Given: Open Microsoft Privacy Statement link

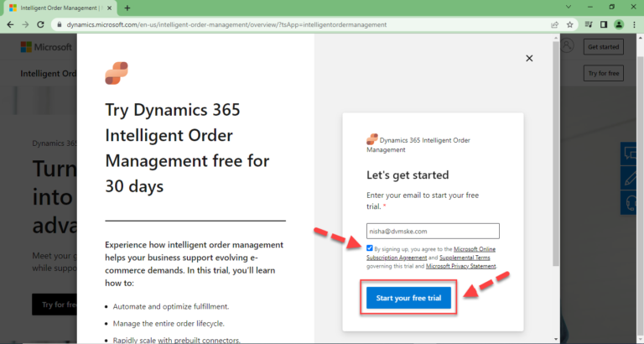Looking at the screenshot, I should pos(461,266).
